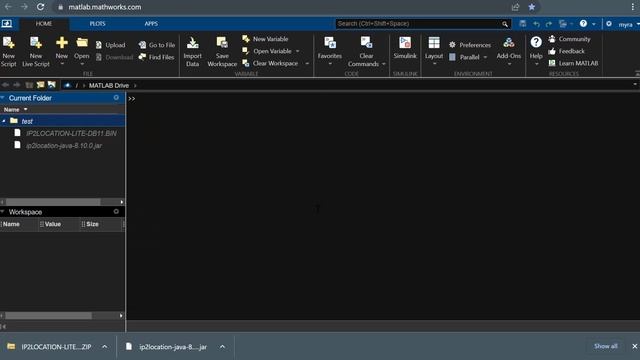Click the Workspace horizontal scrollbar
Viewport: 640px width, 360px height.
[x=49, y=316]
